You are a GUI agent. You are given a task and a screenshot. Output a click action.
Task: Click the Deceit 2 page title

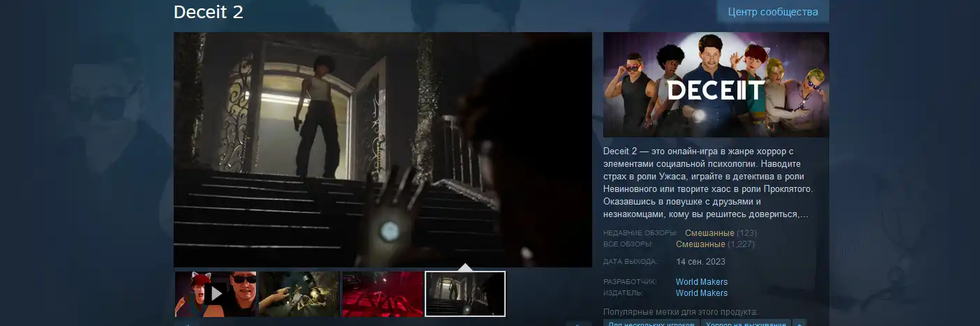tap(209, 12)
